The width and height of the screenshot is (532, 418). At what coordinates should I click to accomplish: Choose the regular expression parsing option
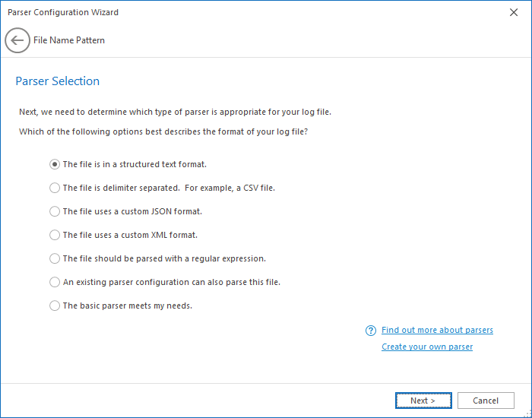point(55,258)
